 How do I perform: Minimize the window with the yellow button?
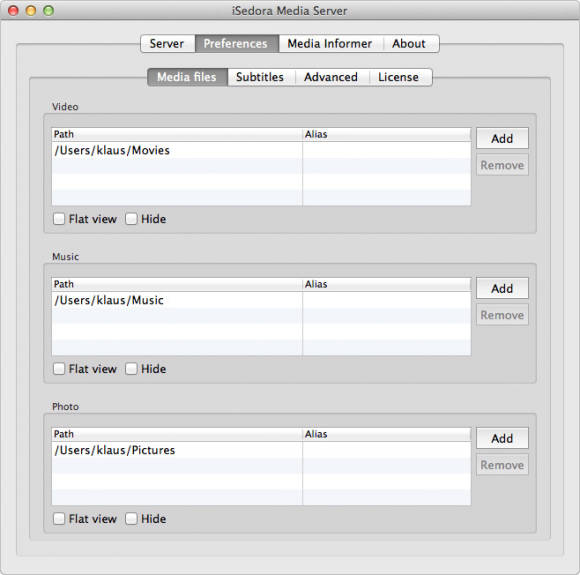(x=31, y=11)
